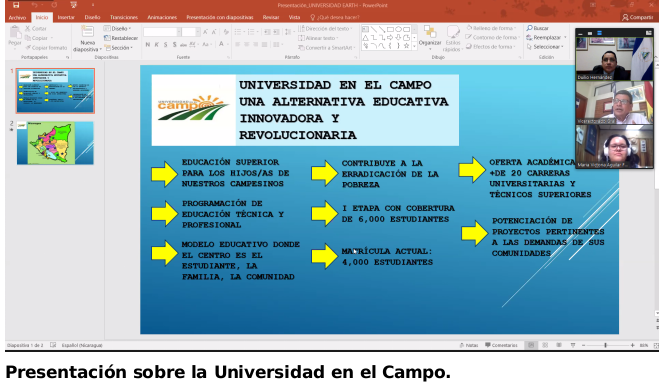The width and height of the screenshot is (660, 384).
Task: Switch to the Vista tab
Action: point(294,17)
